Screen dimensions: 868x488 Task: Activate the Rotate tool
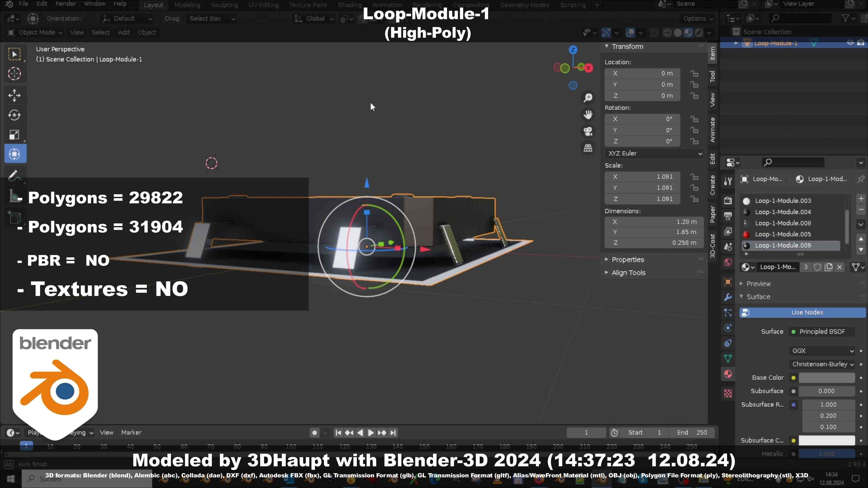(14, 115)
